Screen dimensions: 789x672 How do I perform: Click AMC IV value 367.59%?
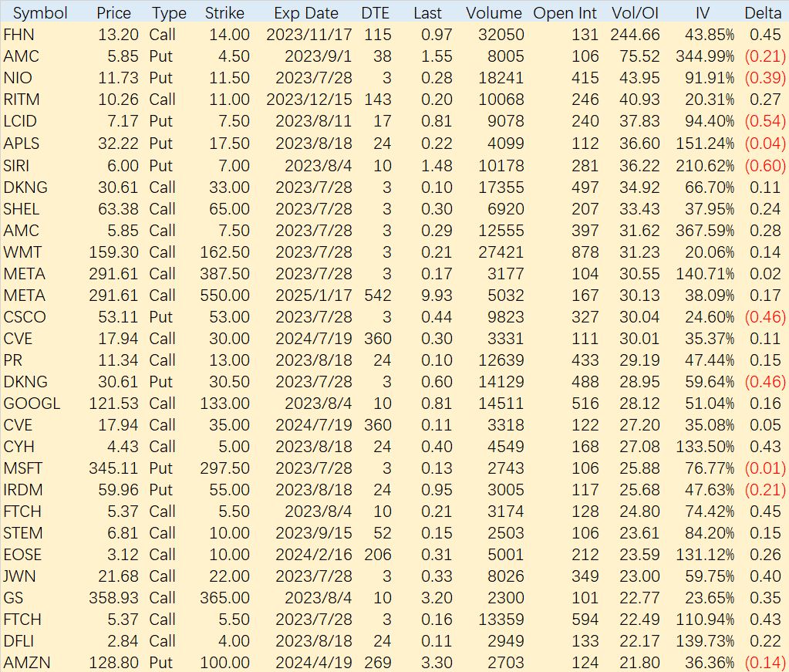pos(705,231)
